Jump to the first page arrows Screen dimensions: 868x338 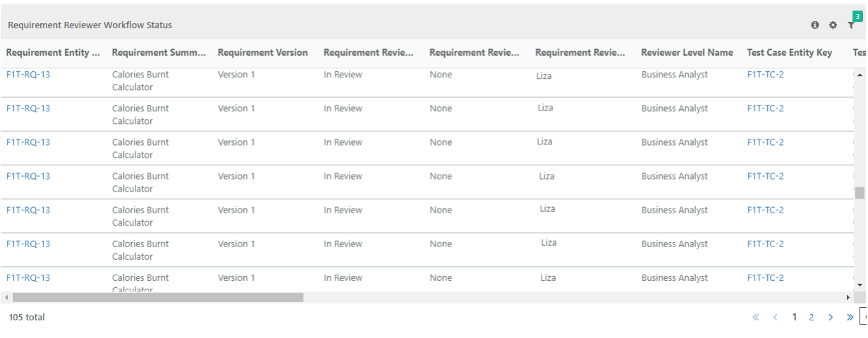757,318
